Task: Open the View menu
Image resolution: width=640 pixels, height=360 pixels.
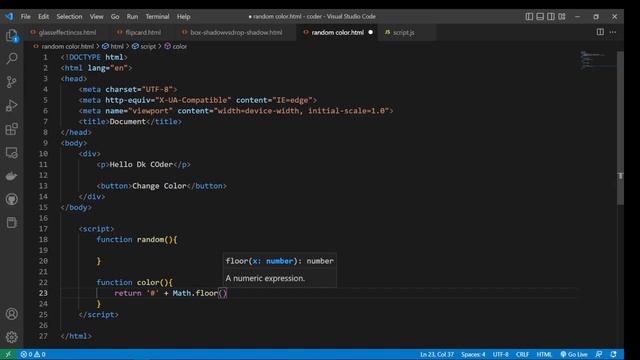Action: pos(96,16)
